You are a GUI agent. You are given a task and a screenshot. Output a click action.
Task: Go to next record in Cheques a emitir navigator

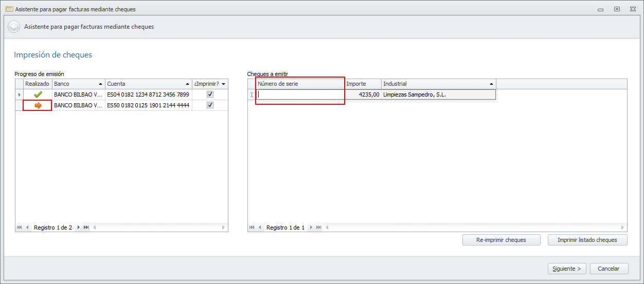coord(311,227)
